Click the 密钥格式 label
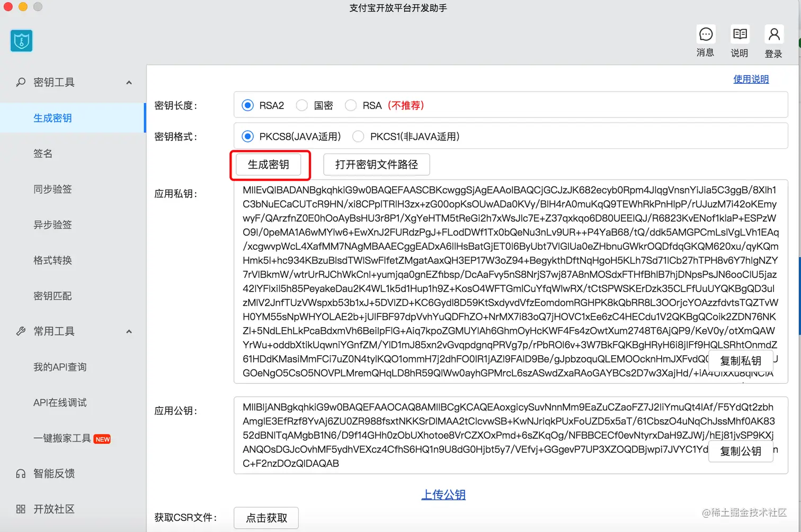 pos(176,137)
